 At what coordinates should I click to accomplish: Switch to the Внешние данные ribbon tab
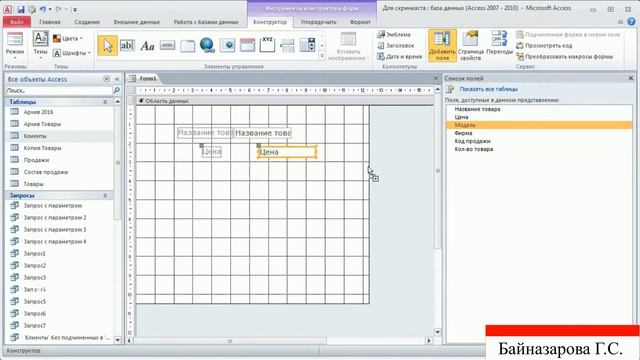click(x=137, y=22)
